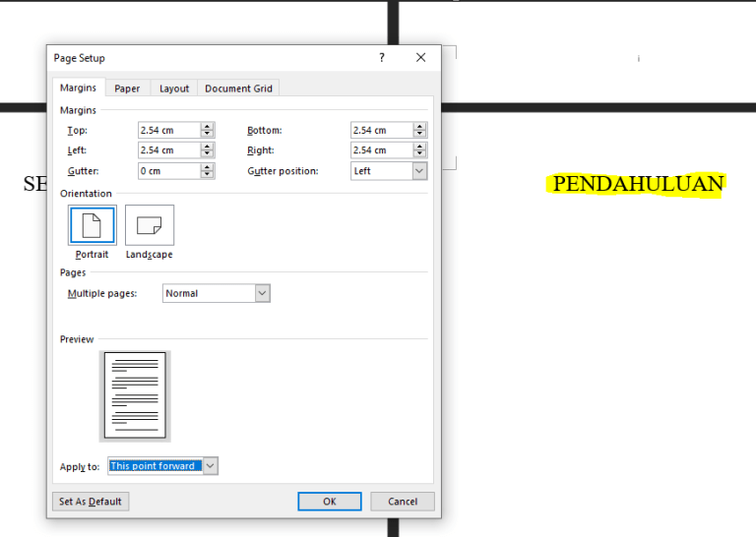This screenshot has width=756, height=537.
Task: Confirm with the OK button
Action: tap(330, 502)
